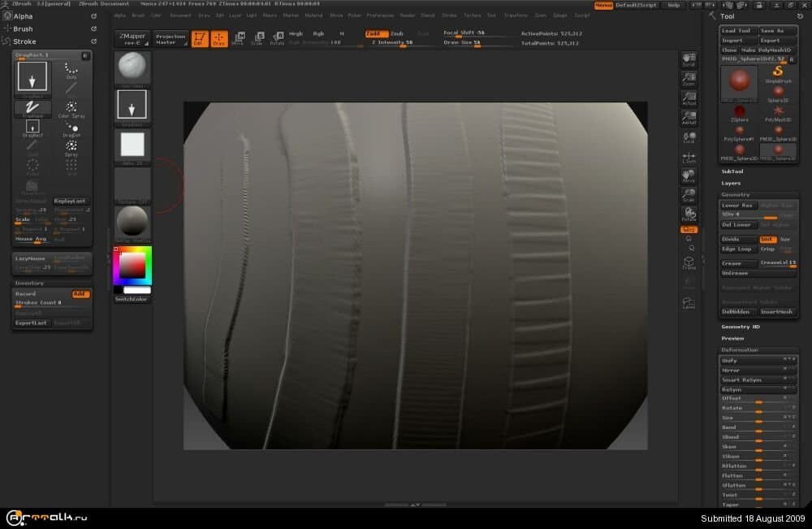Toggle the Zadd sculpting mode
Screen dimensions: 812x529
click(x=375, y=34)
